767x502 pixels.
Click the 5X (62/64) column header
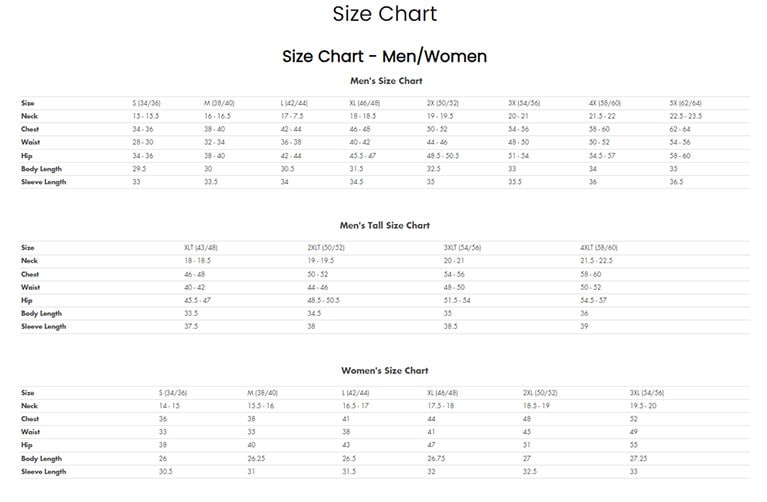[x=685, y=103]
